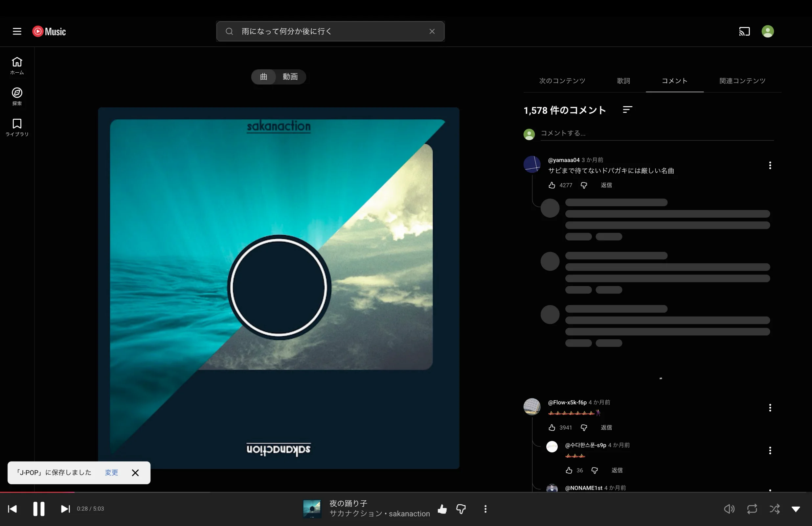Thumbs down the current song
Image resolution: width=812 pixels, height=526 pixels.
tap(461, 509)
